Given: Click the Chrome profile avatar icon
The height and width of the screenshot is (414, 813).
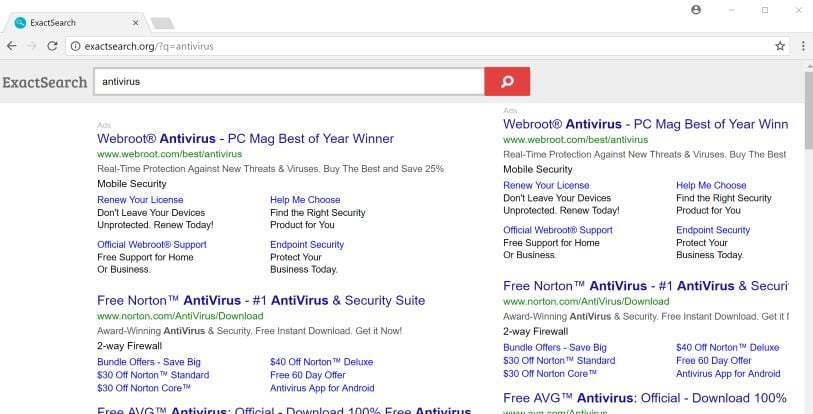Looking at the screenshot, I should click(x=696, y=10).
